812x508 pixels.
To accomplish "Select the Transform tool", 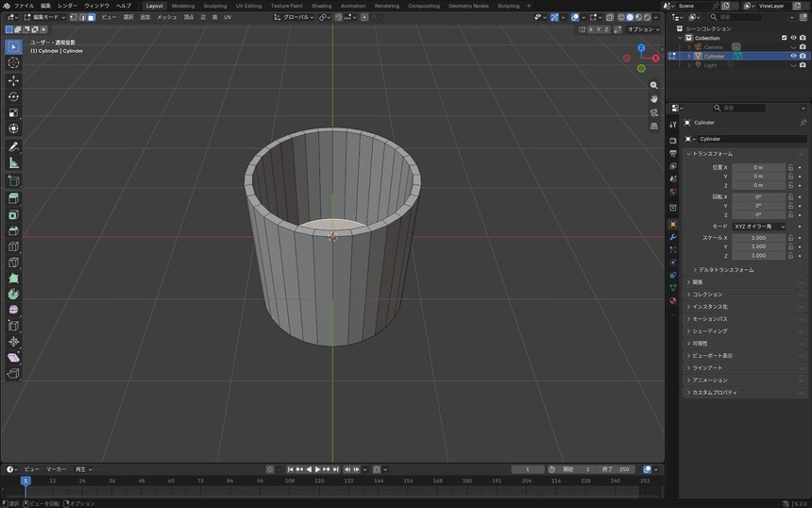I will coord(13,128).
